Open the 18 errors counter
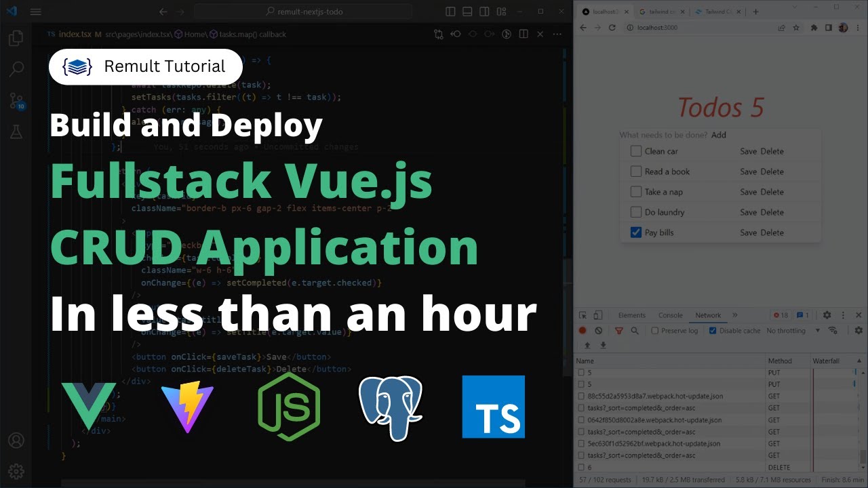This screenshot has height=488, width=868. pyautogui.click(x=781, y=315)
